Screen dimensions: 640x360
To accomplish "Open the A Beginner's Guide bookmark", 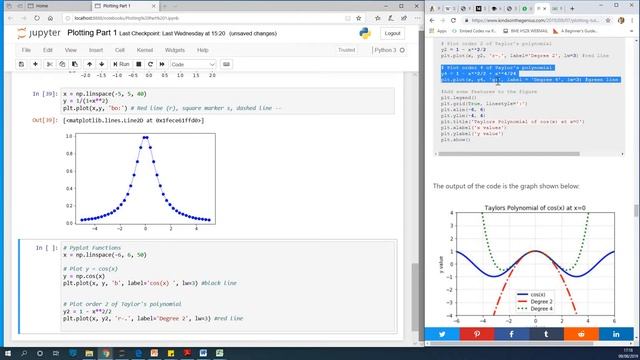I will (576, 31).
